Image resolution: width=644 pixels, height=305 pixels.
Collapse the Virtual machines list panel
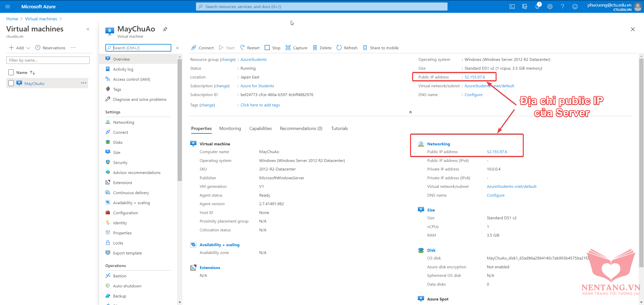coord(88,29)
